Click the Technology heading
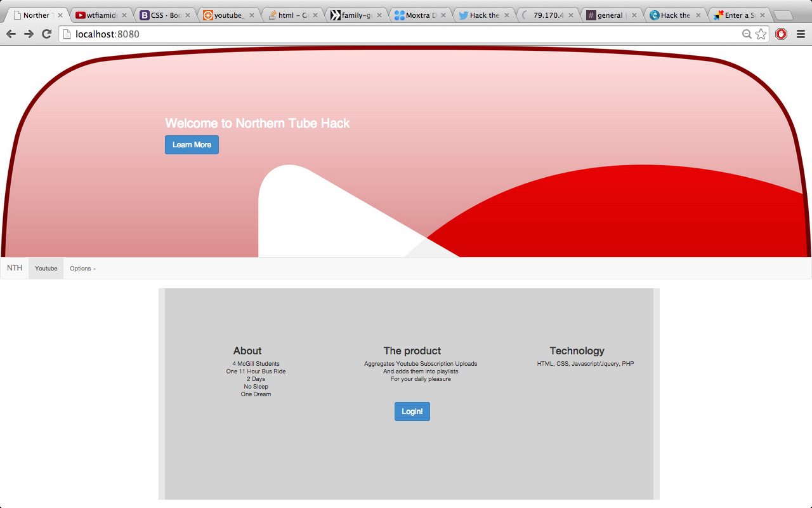812x508 pixels. pos(577,351)
